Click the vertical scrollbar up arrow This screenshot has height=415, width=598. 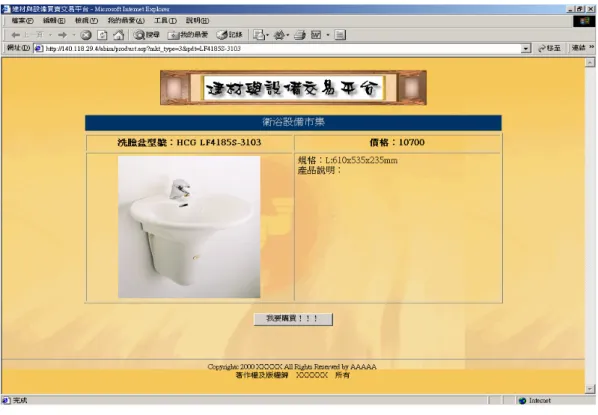590,63
